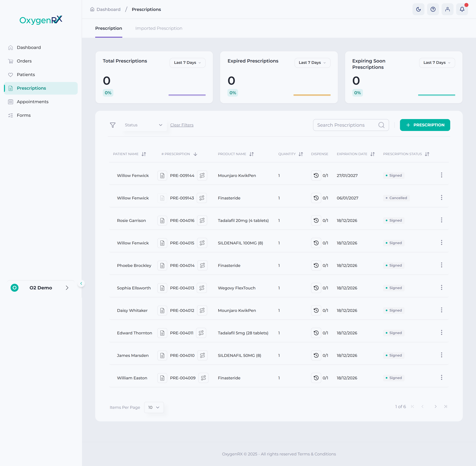Open notifications bell icon
The image size is (476, 466).
462,9
